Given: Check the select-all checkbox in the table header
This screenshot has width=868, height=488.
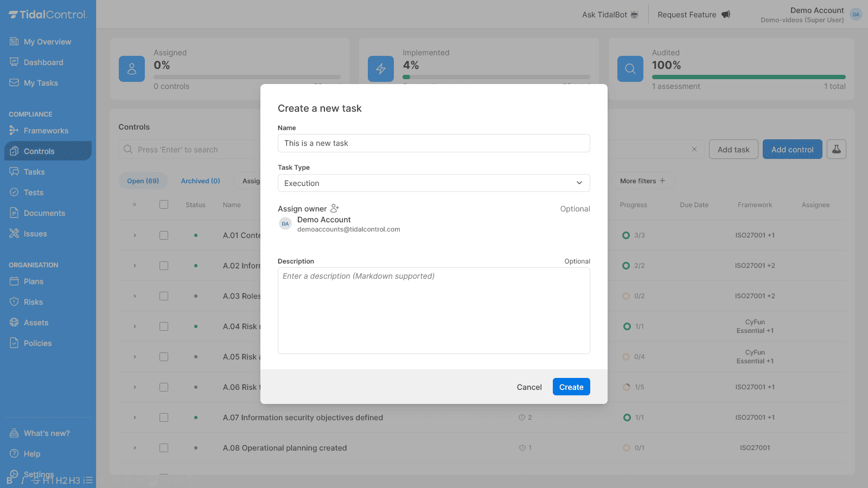Looking at the screenshot, I should pos(164,204).
